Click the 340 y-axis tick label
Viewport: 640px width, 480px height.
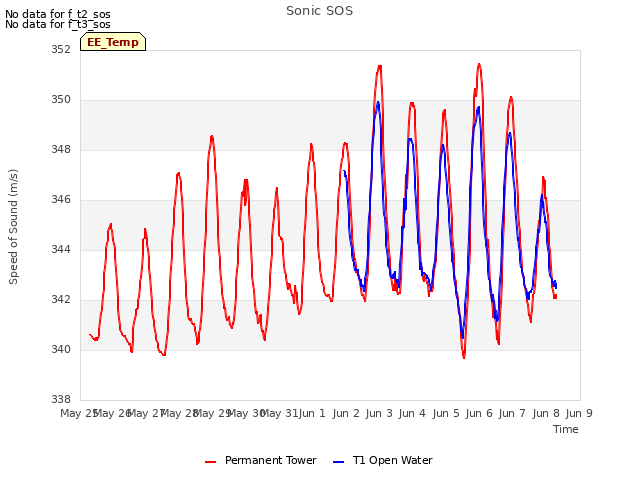(61, 349)
